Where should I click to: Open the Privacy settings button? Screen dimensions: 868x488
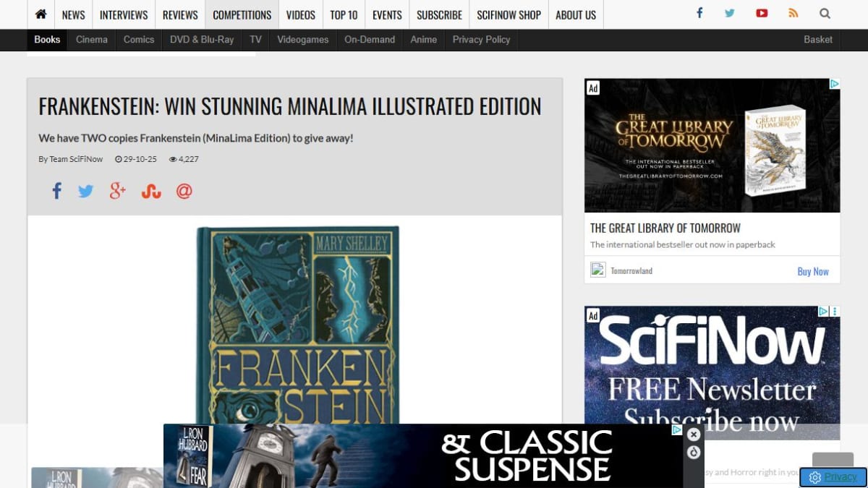click(833, 477)
